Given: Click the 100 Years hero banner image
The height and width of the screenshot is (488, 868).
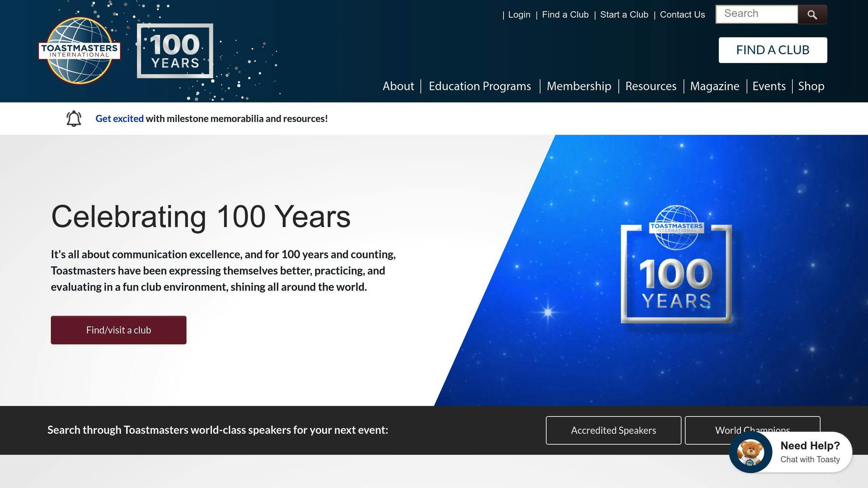Looking at the screenshot, I should click(x=676, y=265).
